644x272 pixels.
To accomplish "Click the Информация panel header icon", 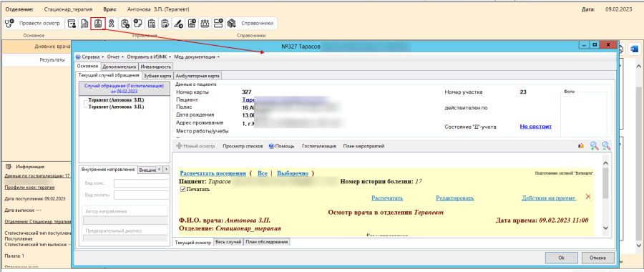I will [x=9, y=167].
